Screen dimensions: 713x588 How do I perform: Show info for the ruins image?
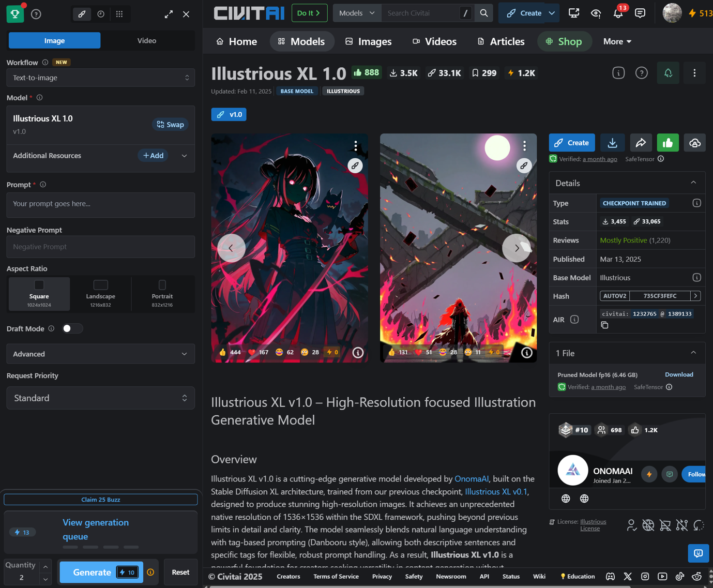coord(526,352)
